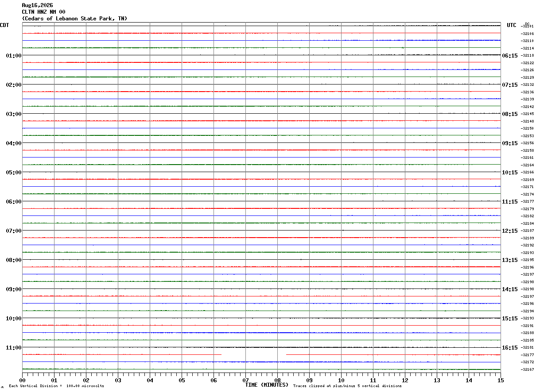Viewport: 536px width, 392px height.
Task: Click the UTC timezone label
Action: pyautogui.click(x=512, y=25)
